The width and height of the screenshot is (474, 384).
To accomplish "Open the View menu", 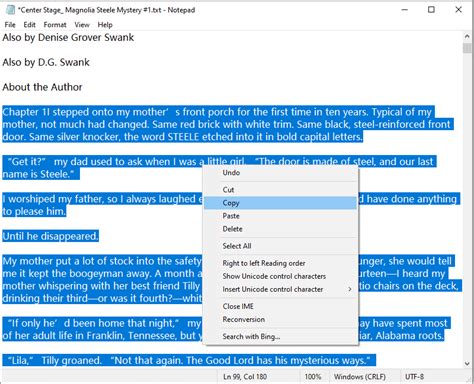I will pyautogui.click(x=82, y=25).
